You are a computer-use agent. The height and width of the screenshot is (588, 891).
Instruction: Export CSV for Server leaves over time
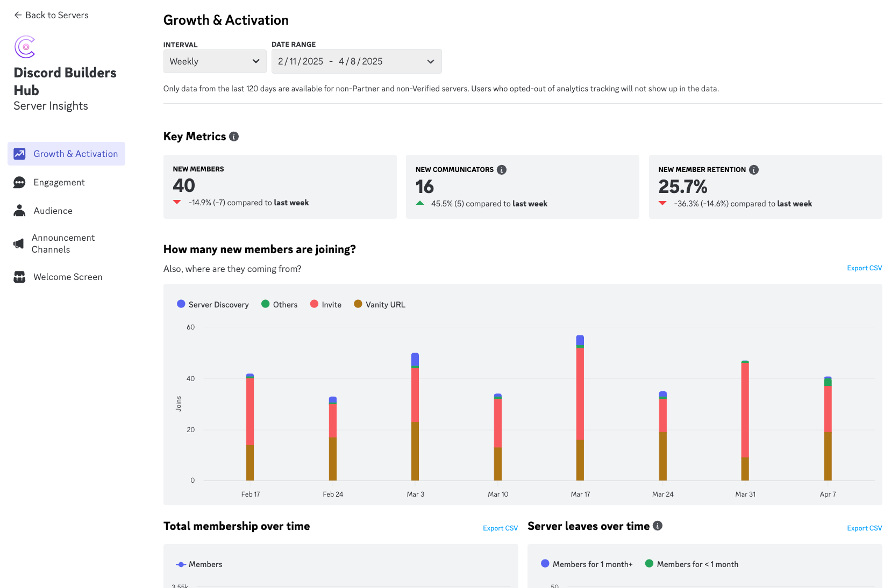pyautogui.click(x=864, y=528)
